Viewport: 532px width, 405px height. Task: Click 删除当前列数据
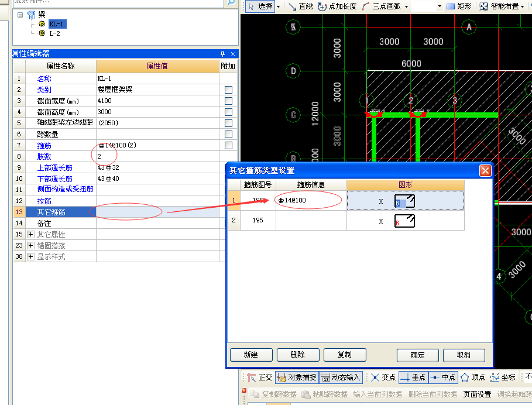tap(433, 394)
